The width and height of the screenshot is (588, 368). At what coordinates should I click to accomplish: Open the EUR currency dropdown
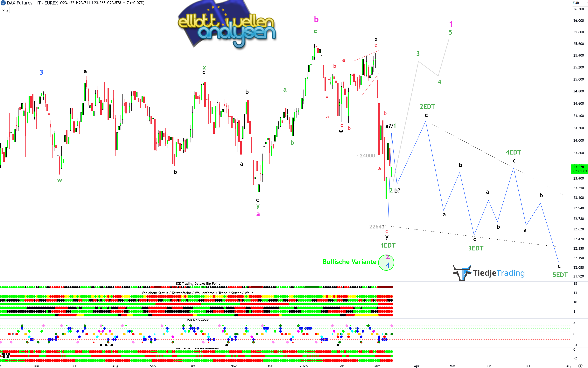coord(579,3)
